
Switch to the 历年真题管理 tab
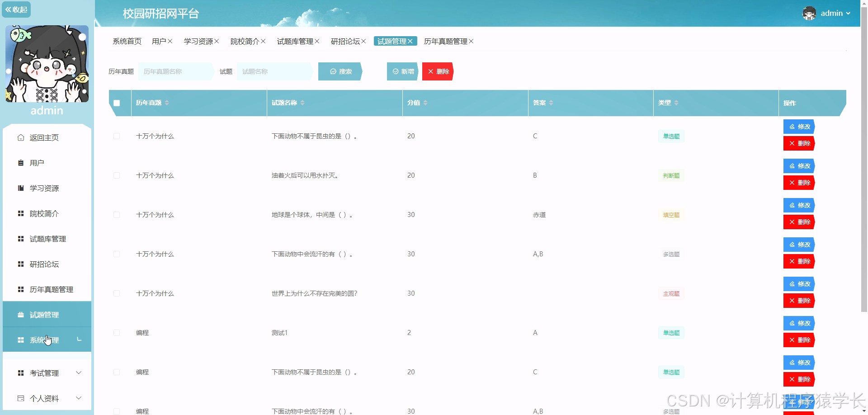[x=446, y=41]
